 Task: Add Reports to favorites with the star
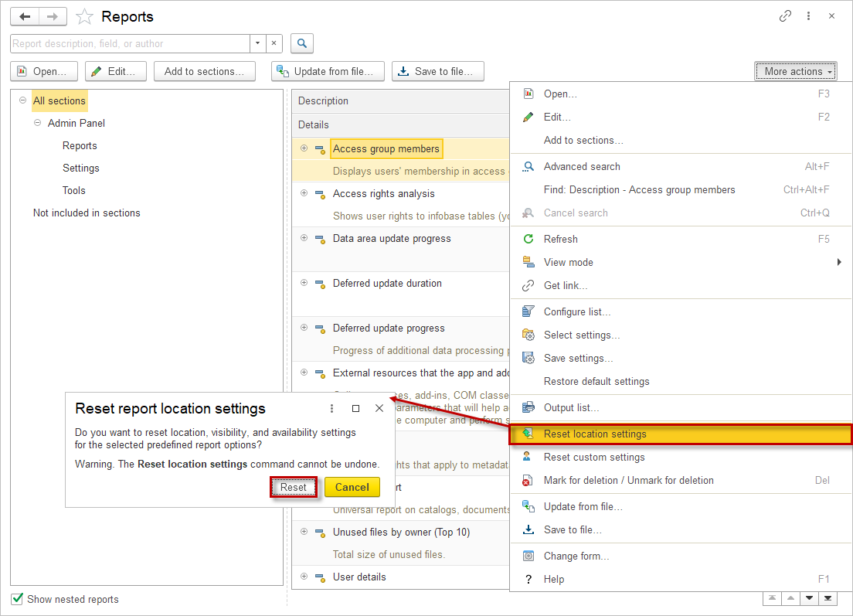(x=84, y=17)
